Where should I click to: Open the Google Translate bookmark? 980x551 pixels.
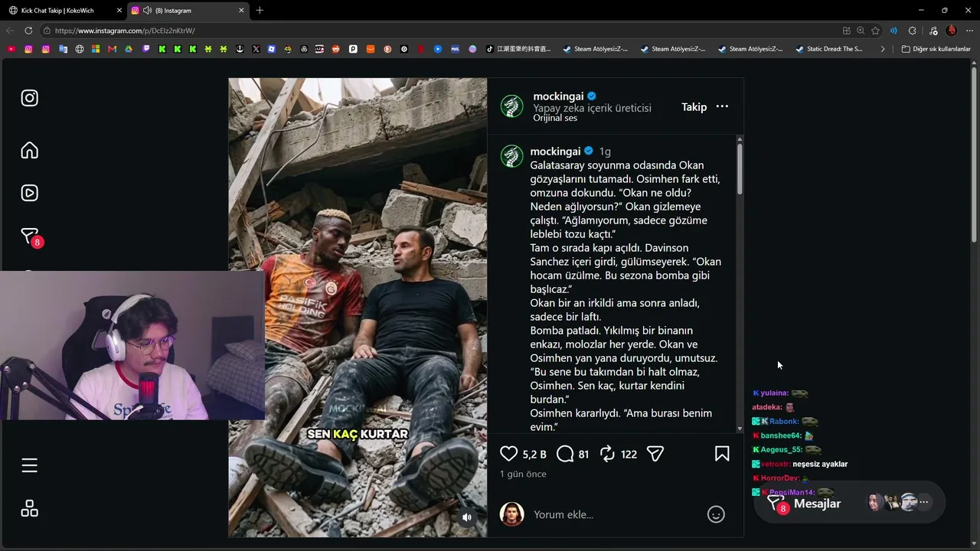tap(63, 49)
